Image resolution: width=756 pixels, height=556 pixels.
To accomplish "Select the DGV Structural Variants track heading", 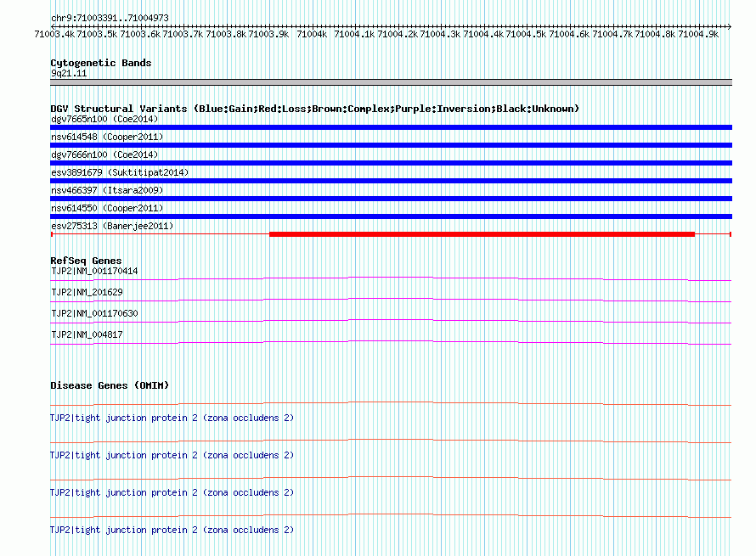I will pyautogui.click(x=315, y=109).
